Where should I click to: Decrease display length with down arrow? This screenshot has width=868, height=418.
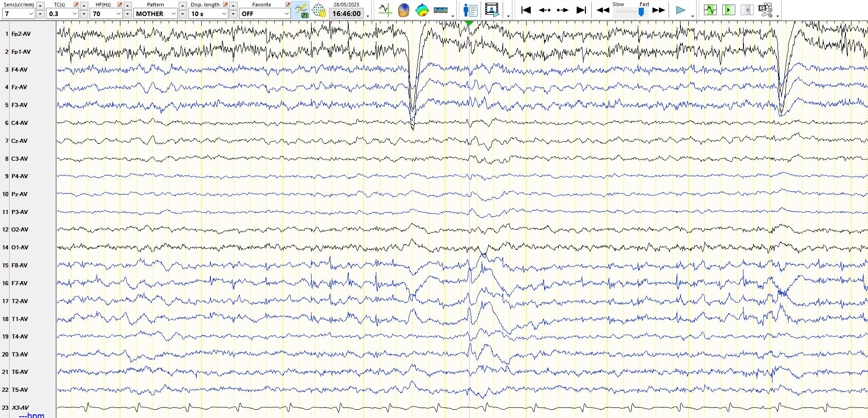click(233, 14)
